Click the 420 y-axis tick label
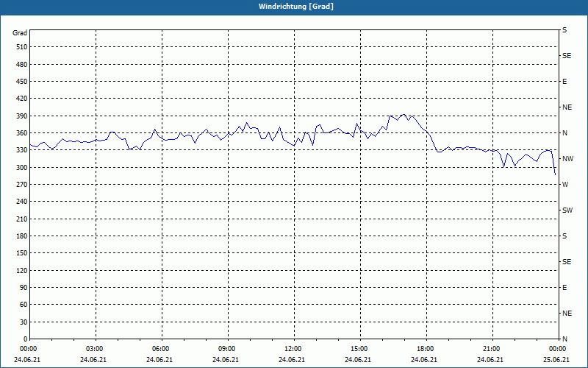 pos(22,99)
